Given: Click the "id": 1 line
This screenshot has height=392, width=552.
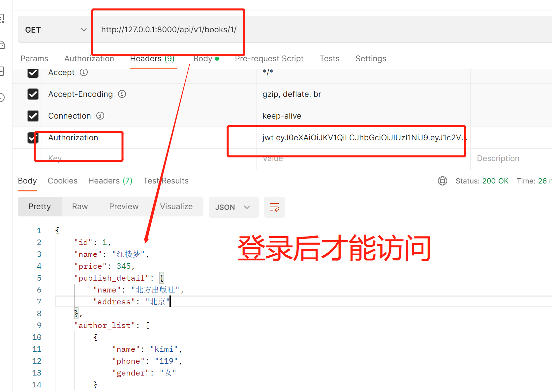Looking at the screenshot, I should [93, 242].
